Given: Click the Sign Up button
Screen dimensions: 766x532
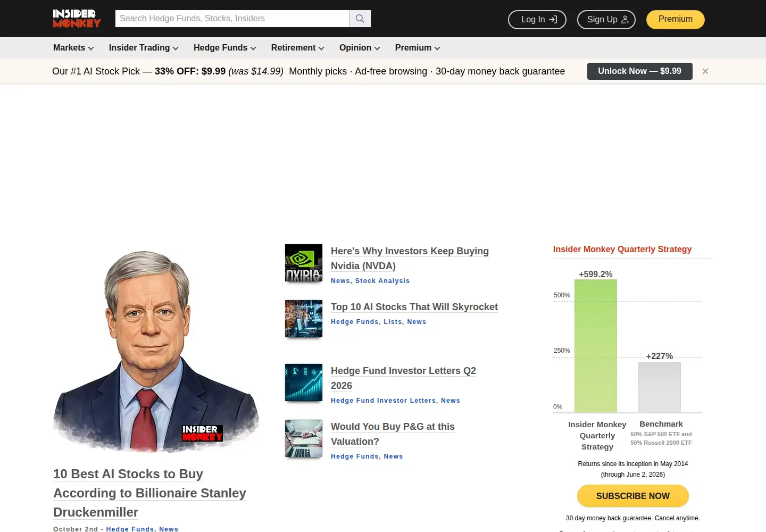Looking at the screenshot, I should coord(606,20).
